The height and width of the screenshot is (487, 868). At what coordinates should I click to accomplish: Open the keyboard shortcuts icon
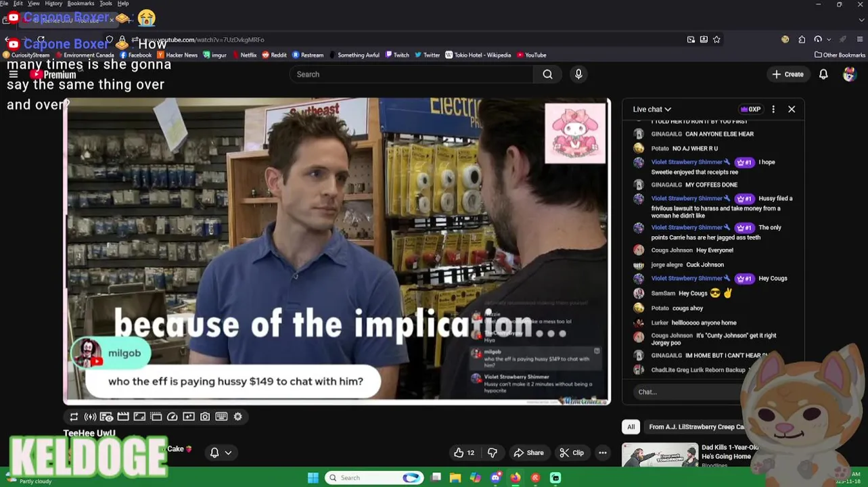(x=221, y=417)
